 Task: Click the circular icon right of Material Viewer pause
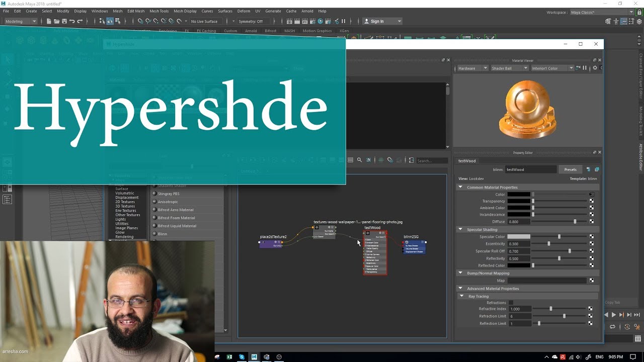click(x=595, y=68)
